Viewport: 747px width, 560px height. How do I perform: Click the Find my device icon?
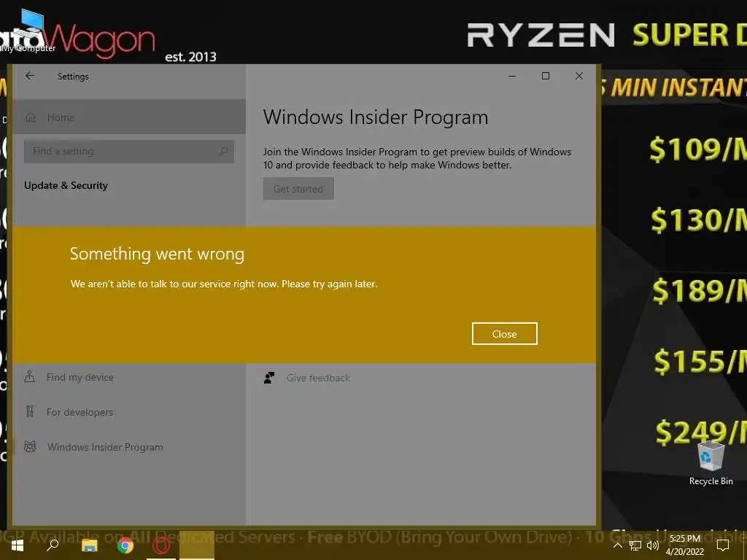pyautogui.click(x=29, y=377)
